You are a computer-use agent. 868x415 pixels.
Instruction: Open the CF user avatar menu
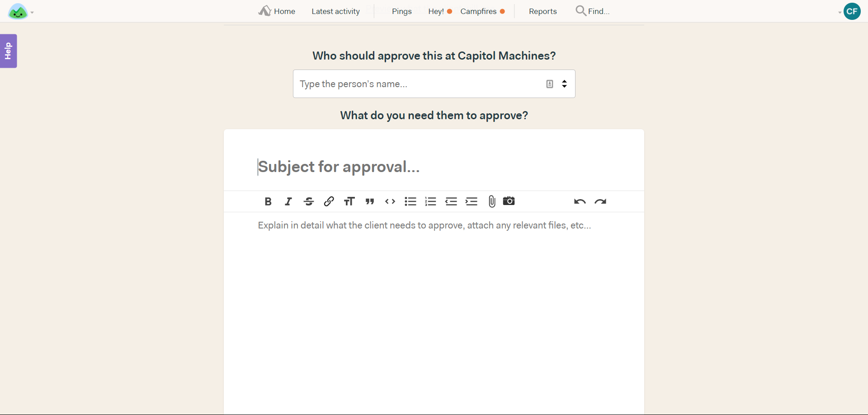pyautogui.click(x=852, y=11)
